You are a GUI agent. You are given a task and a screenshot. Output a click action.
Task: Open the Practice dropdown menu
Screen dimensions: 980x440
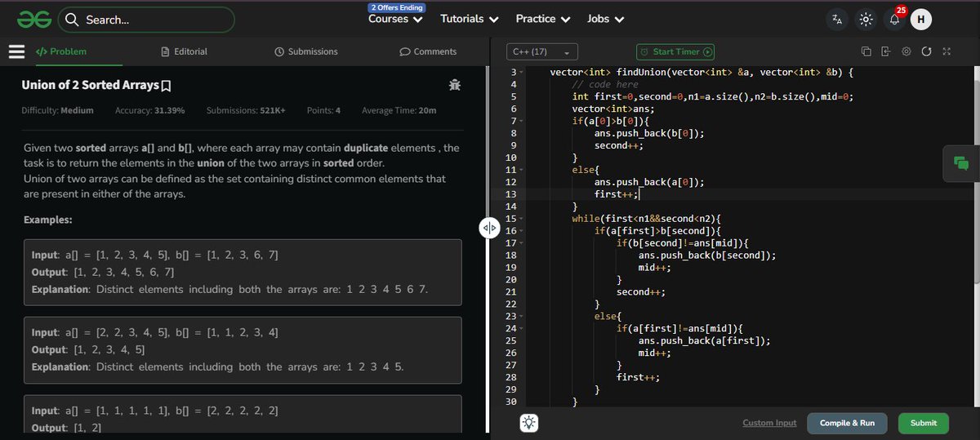click(x=543, y=19)
